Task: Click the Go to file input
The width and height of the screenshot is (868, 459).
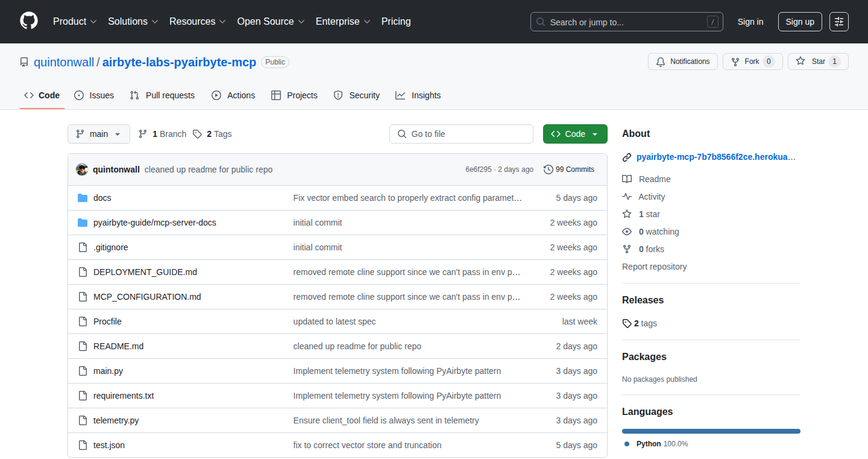Action: pyautogui.click(x=461, y=134)
